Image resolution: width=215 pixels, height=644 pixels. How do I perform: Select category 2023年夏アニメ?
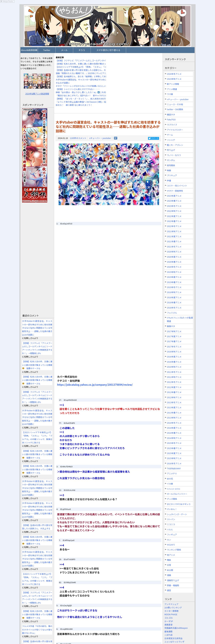point(174,196)
